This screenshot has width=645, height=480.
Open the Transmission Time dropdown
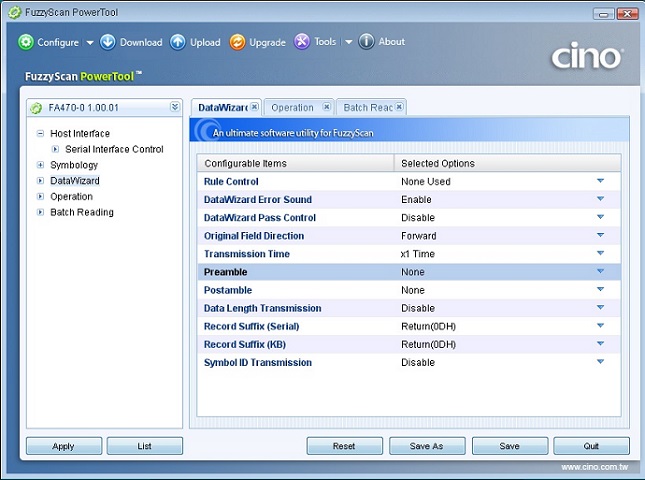coord(600,253)
